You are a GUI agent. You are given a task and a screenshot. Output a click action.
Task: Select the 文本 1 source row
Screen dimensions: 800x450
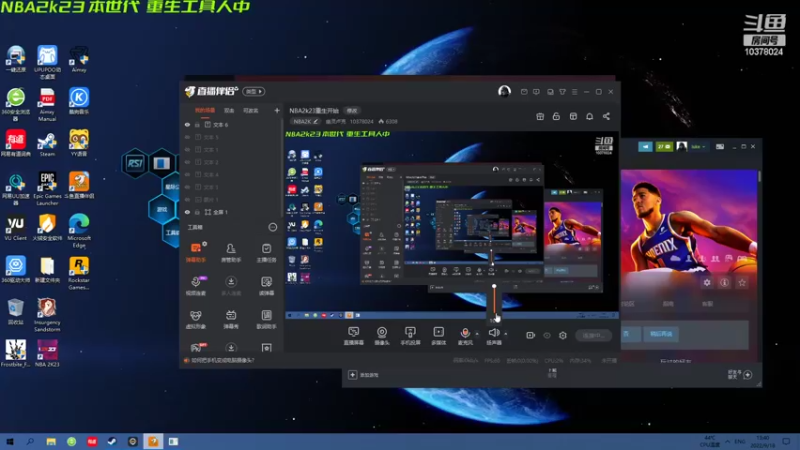232,149
